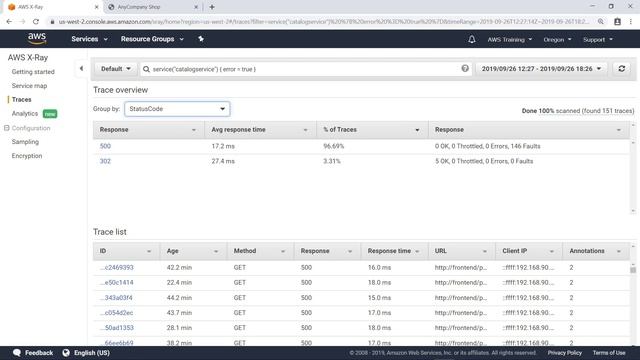640x360 pixels.
Task: Close the AWS X-Ray tab
Action: pyautogui.click(x=96, y=7)
